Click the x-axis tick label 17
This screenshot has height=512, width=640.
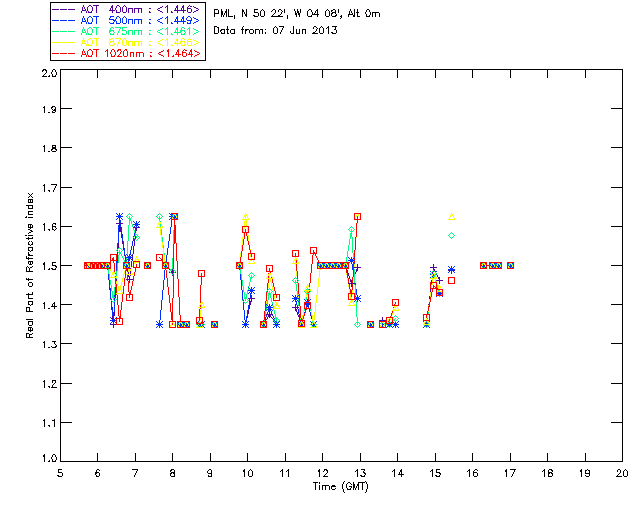[x=510, y=473]
